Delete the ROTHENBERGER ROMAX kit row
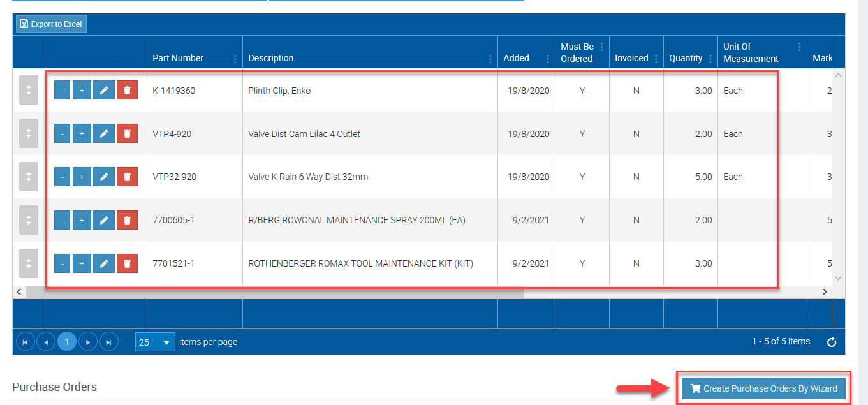This screenshot has width=868, height=405. pyautogui.click(x=127, y=263)
